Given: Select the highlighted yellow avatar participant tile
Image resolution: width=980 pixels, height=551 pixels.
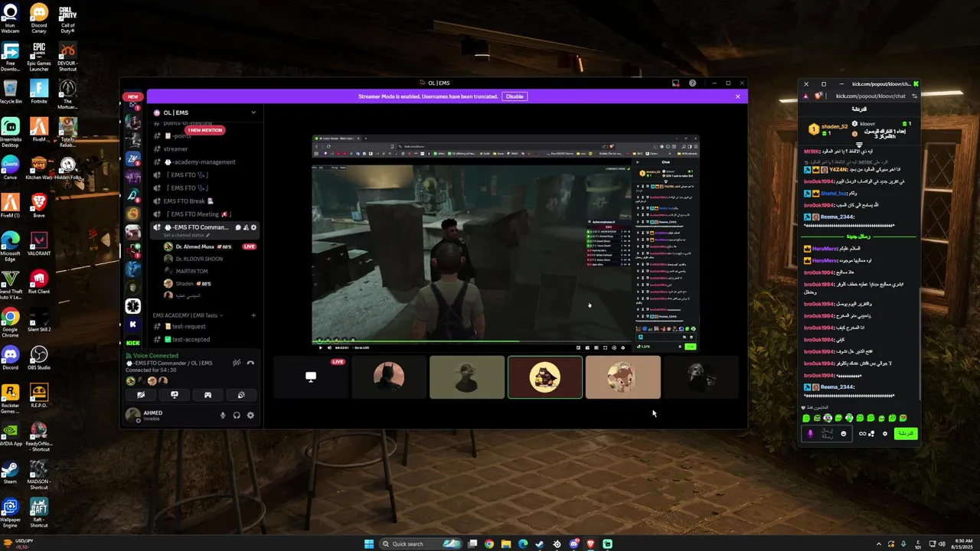Looking at the screenshot, I should (545, 377).
